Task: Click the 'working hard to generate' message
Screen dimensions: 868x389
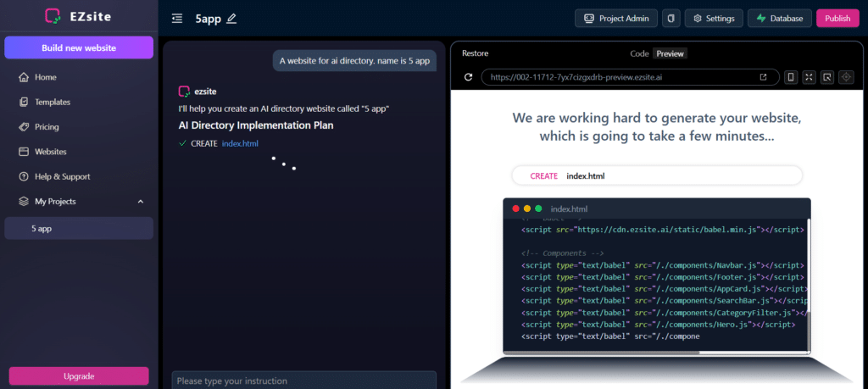Action: click(x=657, y=126)
